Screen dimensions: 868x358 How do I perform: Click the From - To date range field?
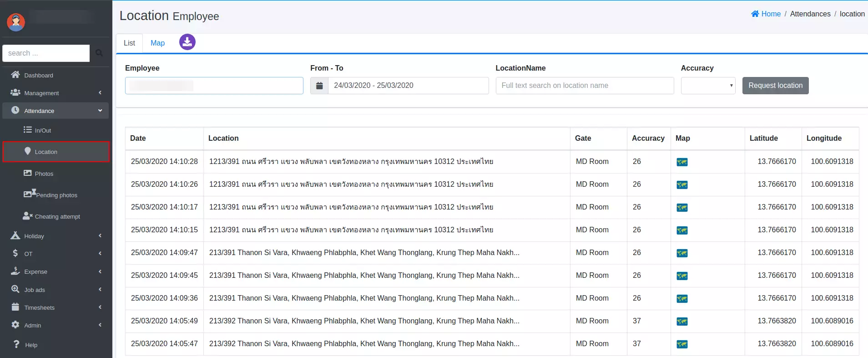pyautogui.click(x=408, y=86)
